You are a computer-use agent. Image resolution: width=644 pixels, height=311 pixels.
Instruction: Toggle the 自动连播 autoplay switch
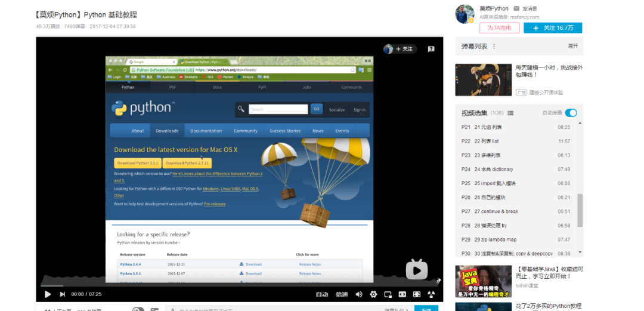pyautogui.click(x=571, y=113)
